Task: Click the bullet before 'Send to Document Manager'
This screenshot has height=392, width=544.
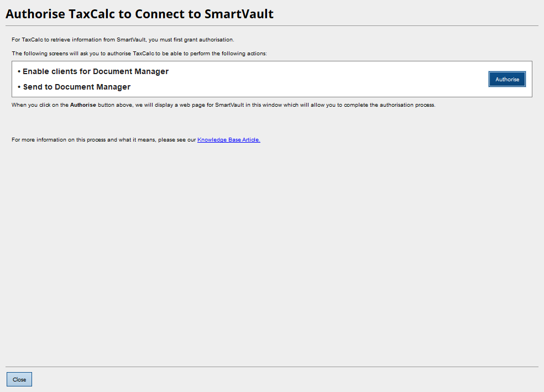Action: [19, 87]
